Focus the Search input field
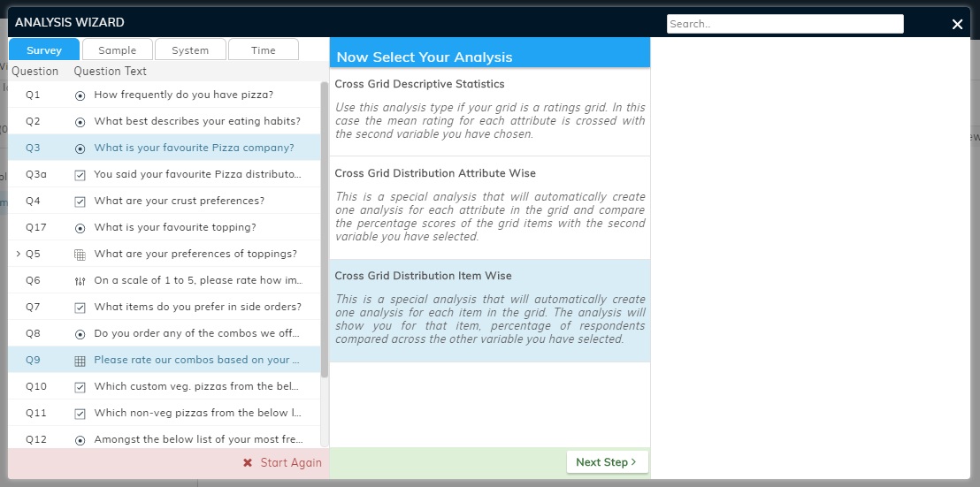Image resolution: width=980 pixels, height=487 pixels. (x=785, y=24)
